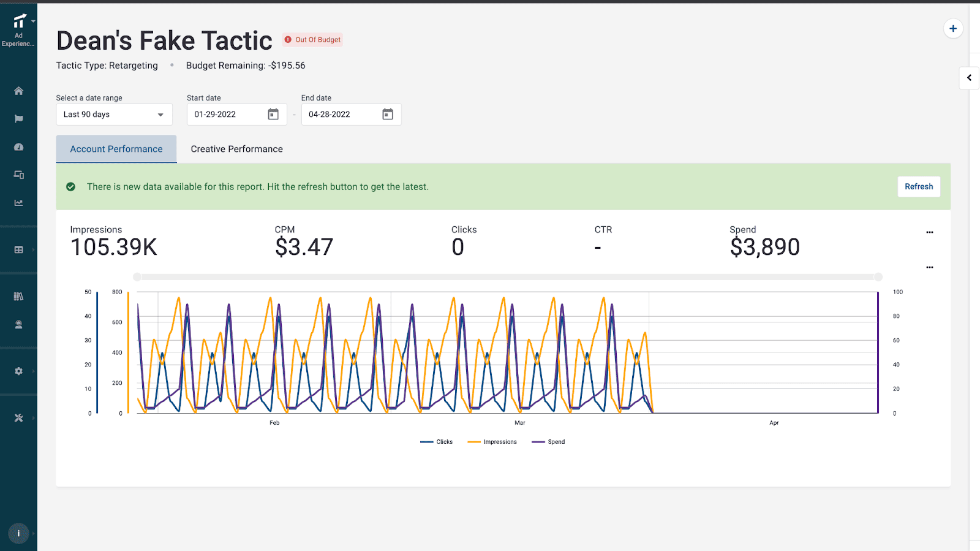Image resolution: width=980 pixels, height=551 pixels.
Task: Click the devices icon in sidebar
Action: (18, 175)
